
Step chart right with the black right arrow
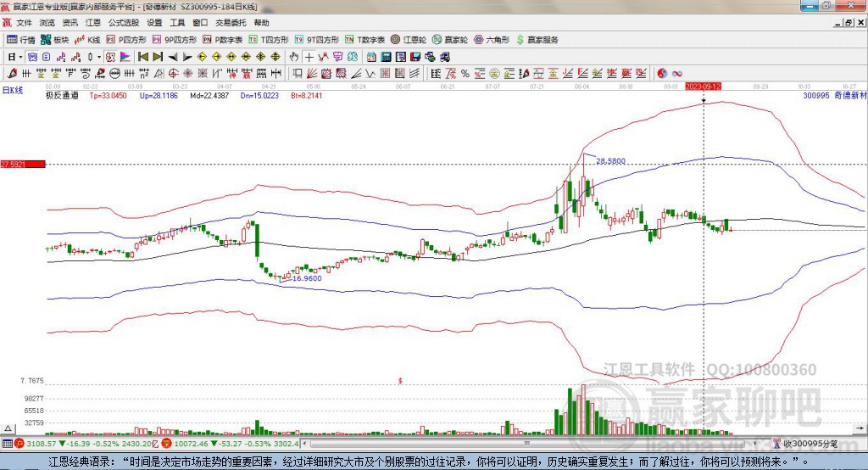(x=187, y=57)
